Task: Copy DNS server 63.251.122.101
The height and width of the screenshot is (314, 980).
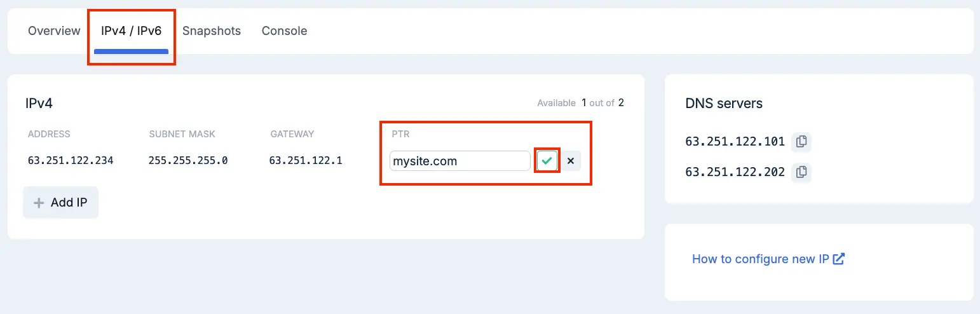Action: tap(801, 141)
